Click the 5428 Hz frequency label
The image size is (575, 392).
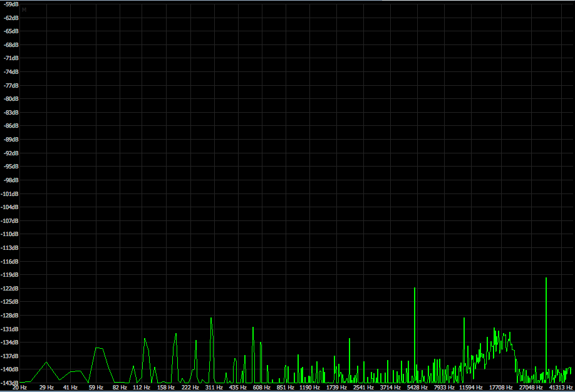(417, 387)
